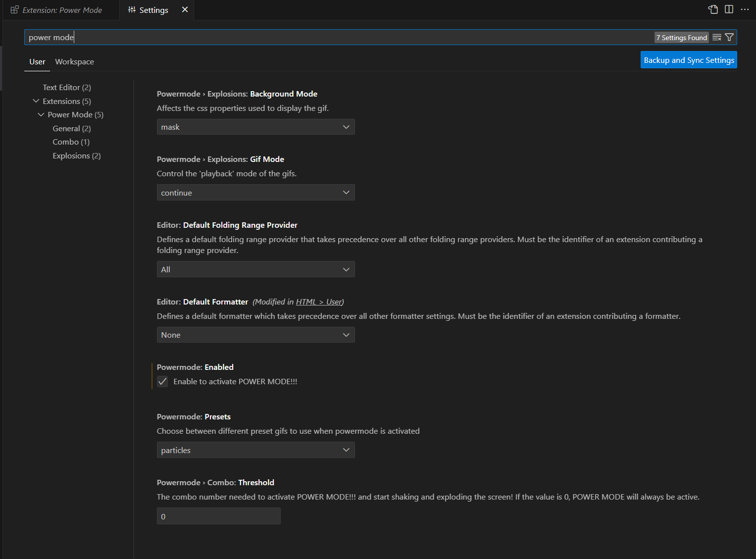Select Power Mode (5) tree item
756x559 pixels.
pos(76,115)
